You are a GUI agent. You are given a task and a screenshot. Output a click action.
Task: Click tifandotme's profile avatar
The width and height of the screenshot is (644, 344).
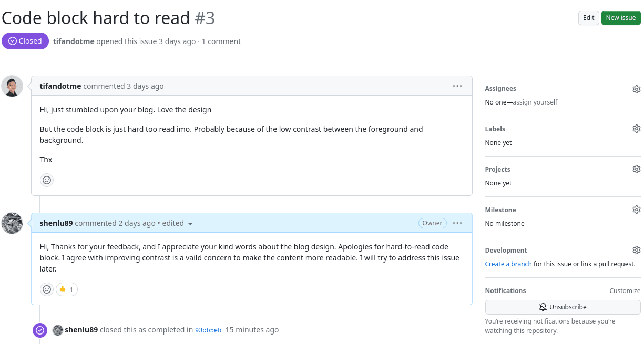[x=12, y=86]
